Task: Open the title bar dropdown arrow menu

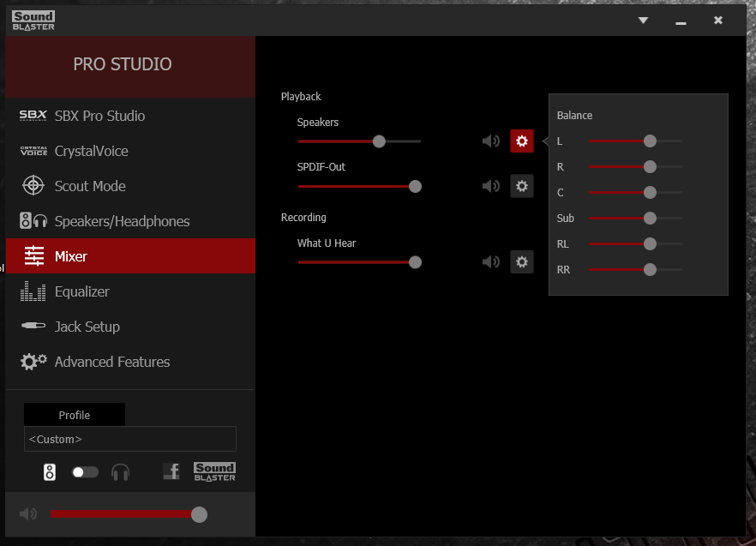Action: pos(643,21)
